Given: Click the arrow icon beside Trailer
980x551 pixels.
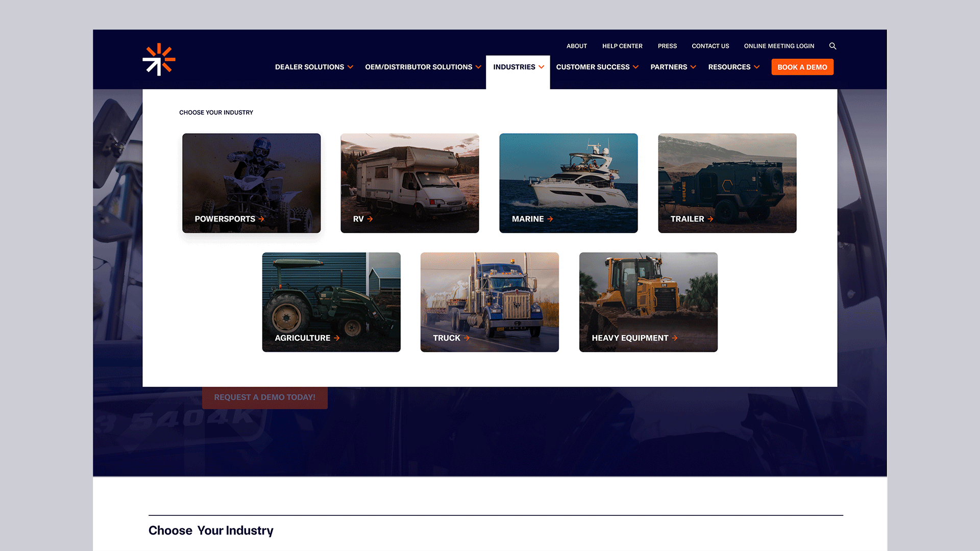Looking at the screenshot, I should (x=710, y=219).
